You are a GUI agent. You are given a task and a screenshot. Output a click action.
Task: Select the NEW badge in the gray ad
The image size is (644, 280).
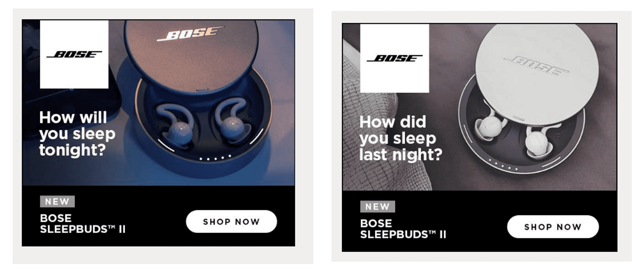[378, 206]
